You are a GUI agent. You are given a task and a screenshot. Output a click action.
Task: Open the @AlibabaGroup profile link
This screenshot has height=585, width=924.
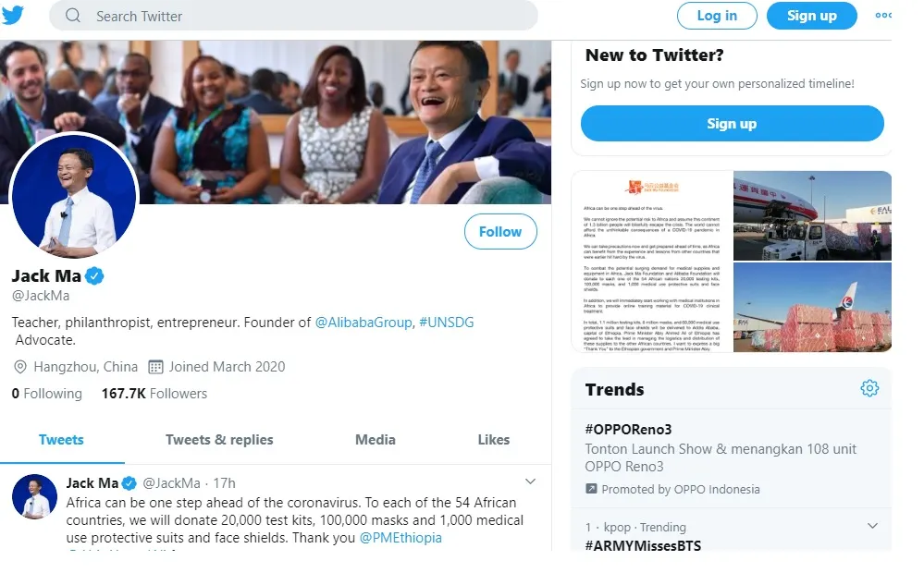pyautogui.click(x=363, y=323)
